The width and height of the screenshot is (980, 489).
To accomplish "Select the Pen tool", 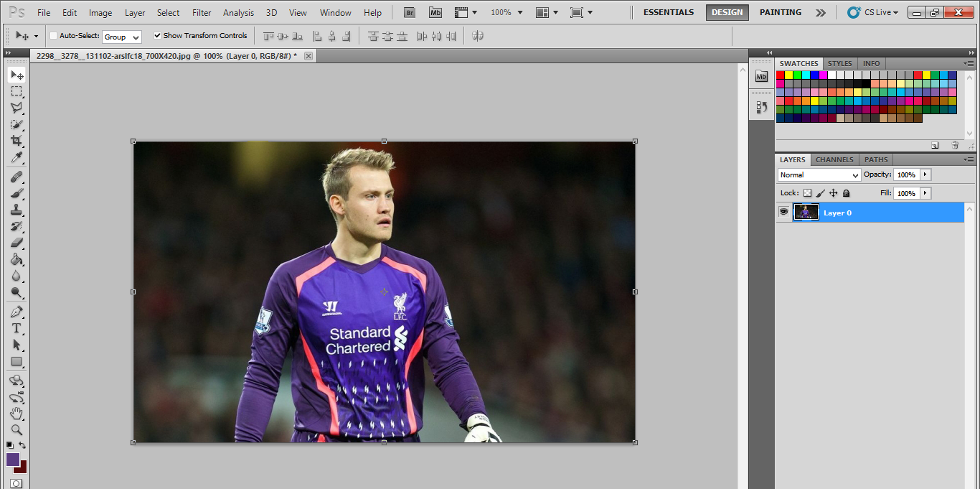I will point(17,312).
